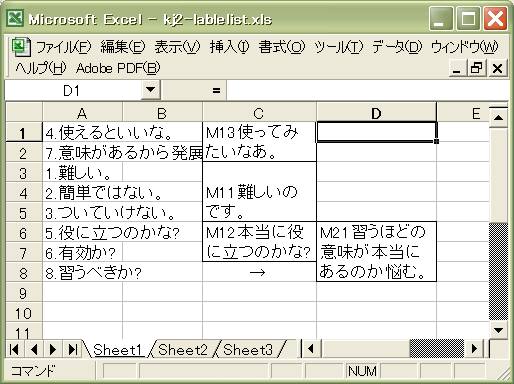Select cell containing M21 習うほどの text
Image resolution: width=514 pixels, height=384 pixels.
[x=376, y=252]
